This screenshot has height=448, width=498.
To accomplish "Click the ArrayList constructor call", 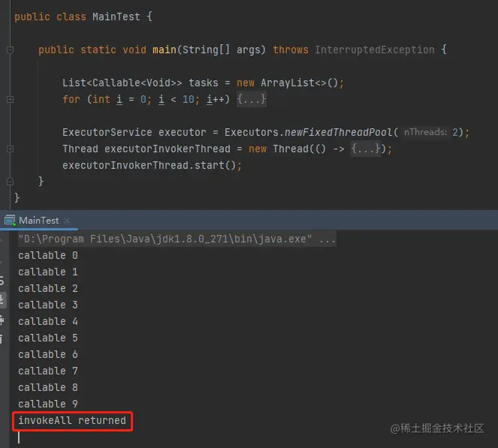I will point(299,83).
